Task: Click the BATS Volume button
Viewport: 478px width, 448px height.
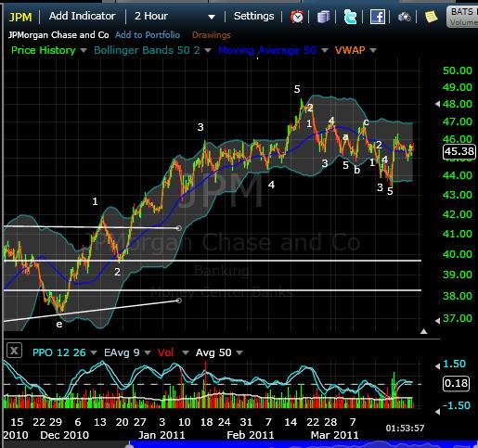Action: pos(462,17)
